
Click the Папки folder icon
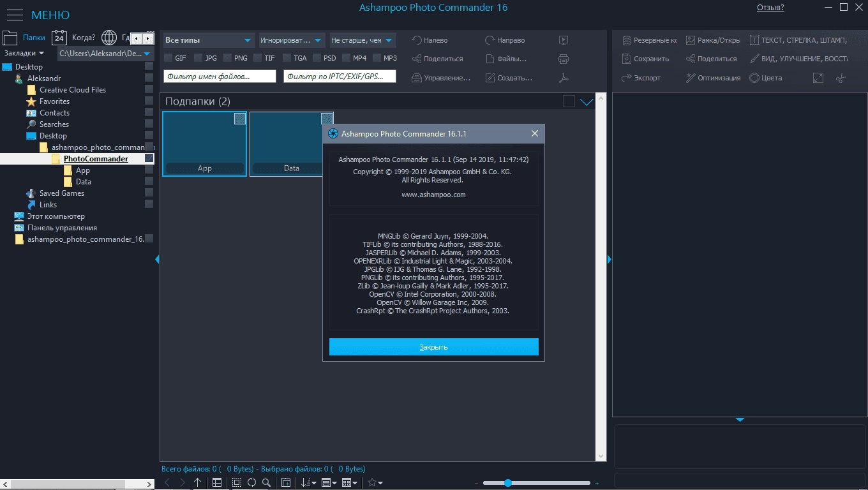(10, 38)
